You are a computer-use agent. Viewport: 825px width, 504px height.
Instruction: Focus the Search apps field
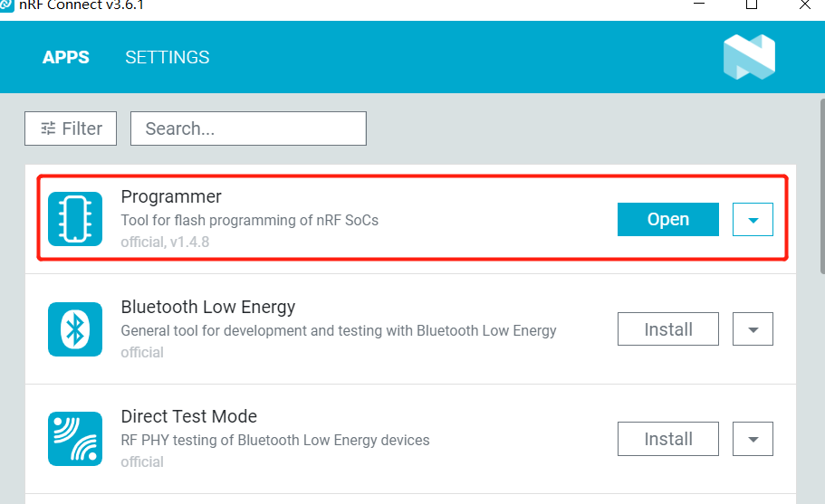(x=248, y=128)
